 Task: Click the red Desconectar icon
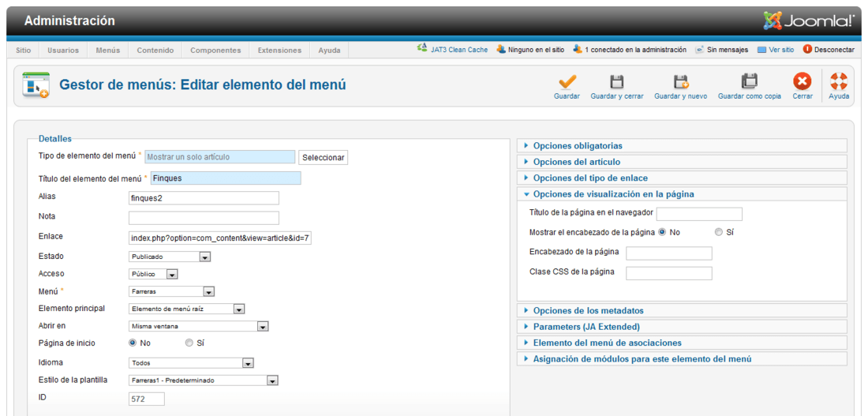click(x=807, y=49)
